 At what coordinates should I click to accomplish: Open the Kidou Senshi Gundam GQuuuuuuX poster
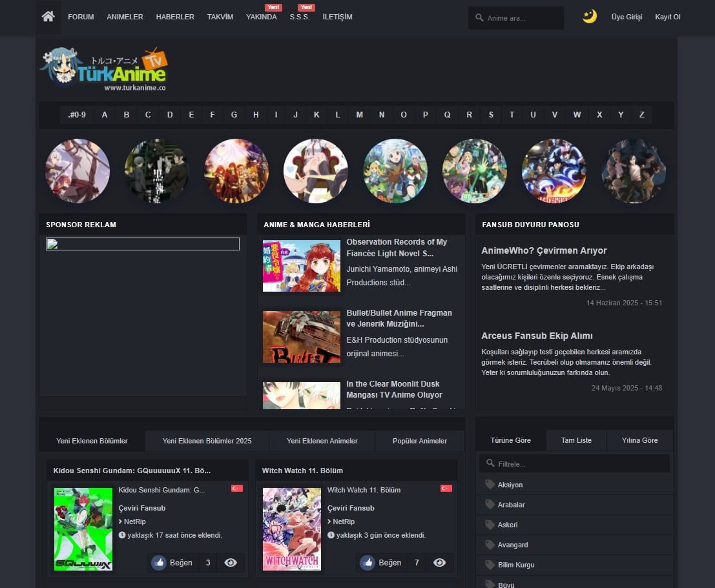(x=83, y=529)
